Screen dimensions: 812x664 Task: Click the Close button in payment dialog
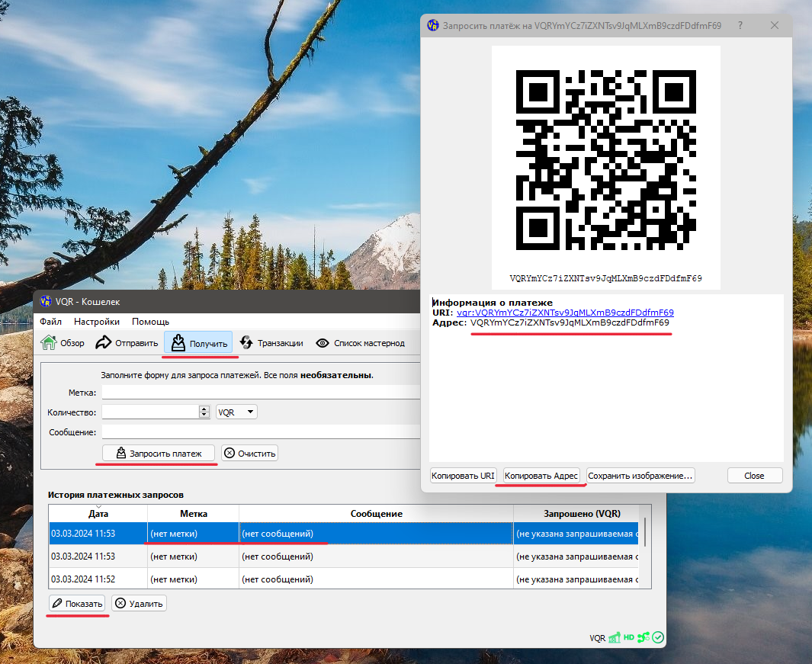(755, 476)
